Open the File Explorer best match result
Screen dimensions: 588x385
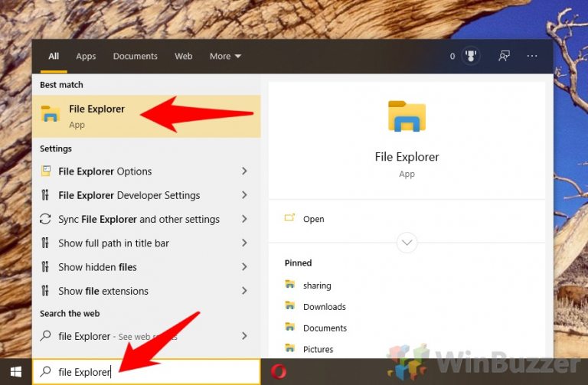pyautogui.click(x=146, y=116)
